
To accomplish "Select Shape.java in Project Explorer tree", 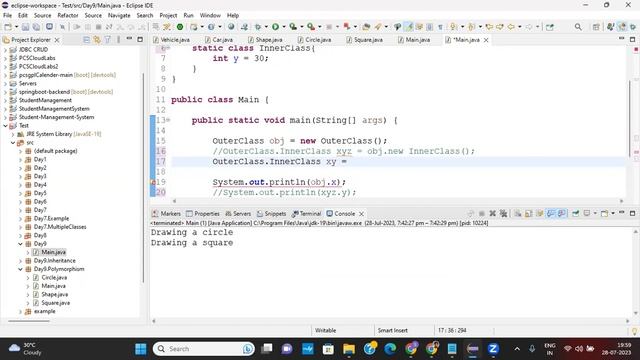I will point(55,294).
